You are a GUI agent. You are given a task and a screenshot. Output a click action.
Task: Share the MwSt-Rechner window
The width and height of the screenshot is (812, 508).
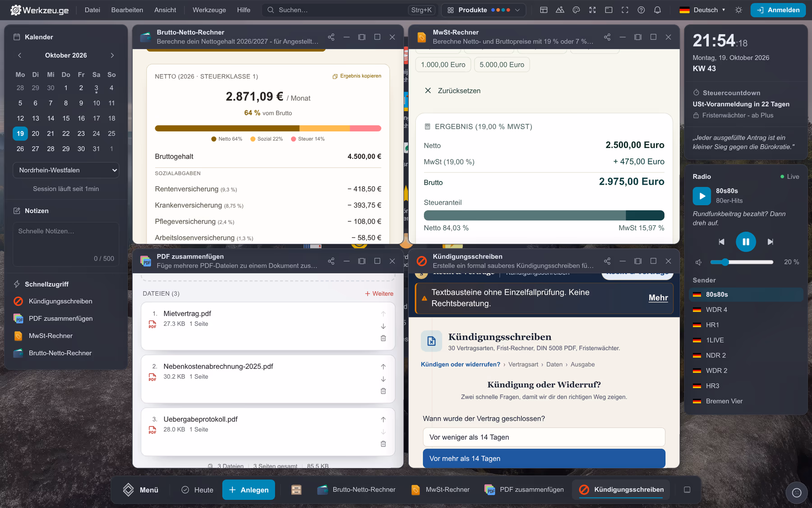click(607, 37)
